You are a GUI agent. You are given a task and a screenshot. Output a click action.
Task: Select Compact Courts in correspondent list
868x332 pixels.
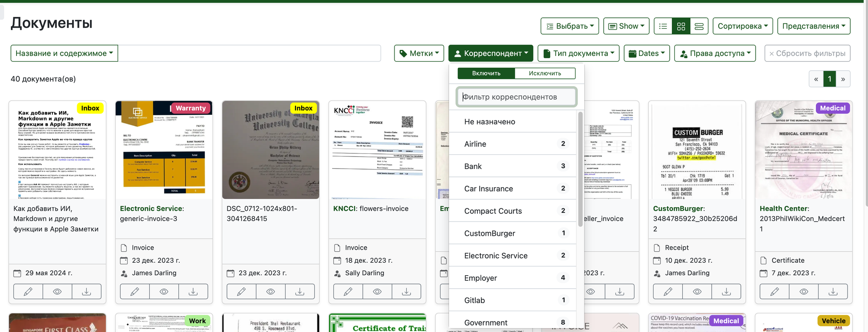click(x=513, y=211)
